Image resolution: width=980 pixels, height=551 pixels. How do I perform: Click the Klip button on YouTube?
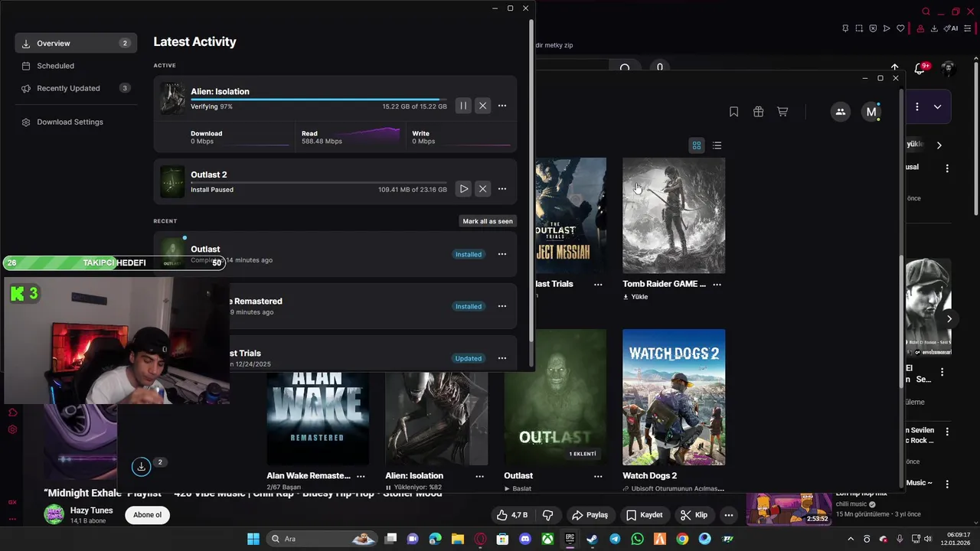[694, 515]
